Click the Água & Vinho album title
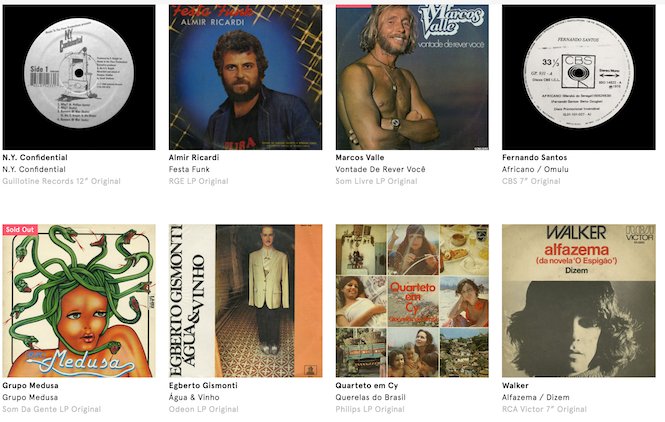Viewport: 665px width, 422px height. (x=194, y=397)
